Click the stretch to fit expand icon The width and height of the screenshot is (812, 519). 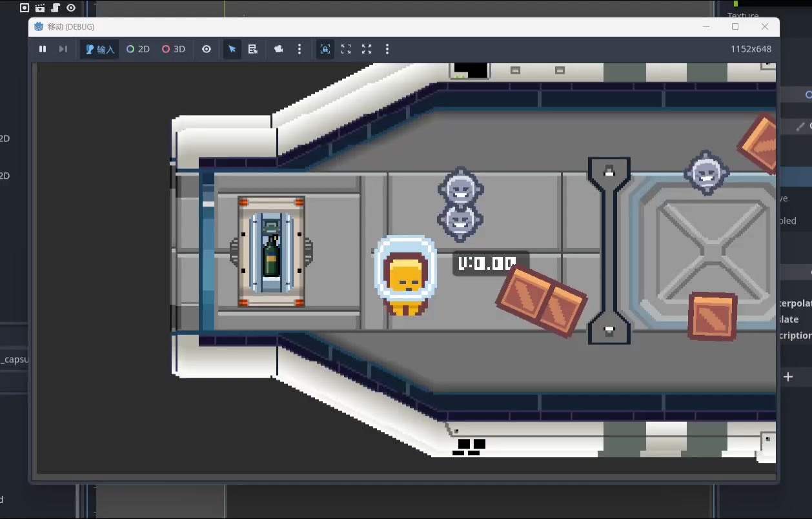[367, 49]
